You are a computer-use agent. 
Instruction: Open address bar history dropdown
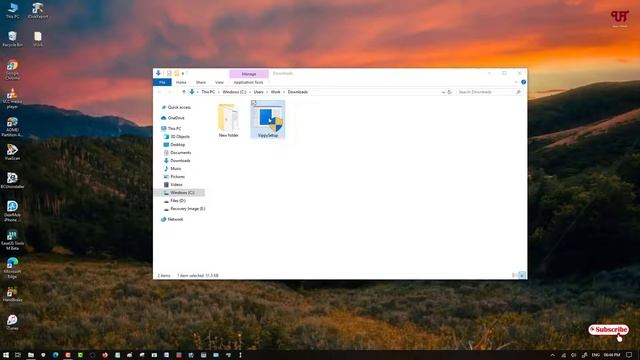point(443,92)
